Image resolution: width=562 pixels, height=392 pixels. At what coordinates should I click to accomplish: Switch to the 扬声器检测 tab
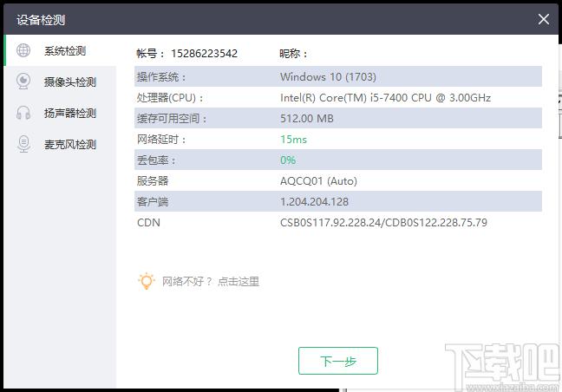coord(60,113)
